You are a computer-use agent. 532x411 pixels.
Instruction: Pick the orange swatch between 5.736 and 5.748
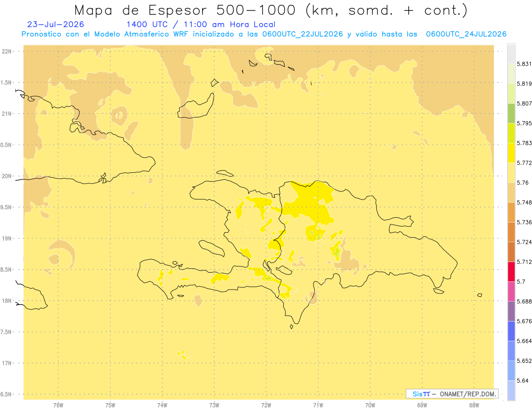click(511, 212)
